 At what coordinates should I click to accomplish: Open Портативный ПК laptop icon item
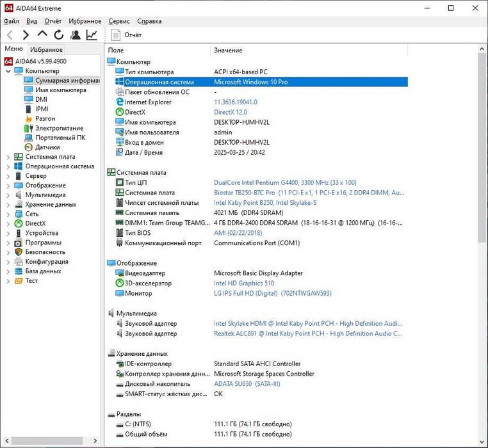[x=29, y=138]
